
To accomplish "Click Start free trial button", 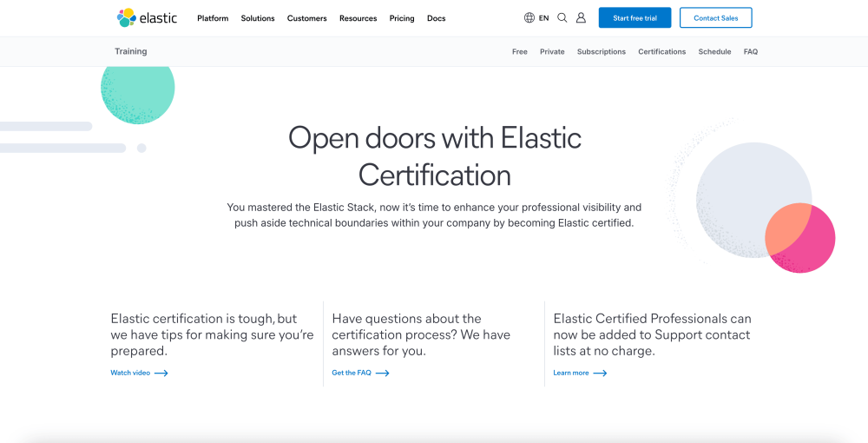I will coord(635,17).
